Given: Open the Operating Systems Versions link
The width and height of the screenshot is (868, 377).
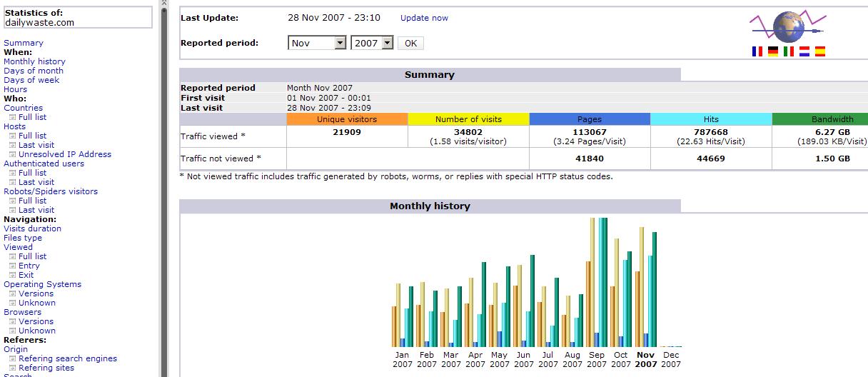Looking at the screenshot, I should click(x=36, y=293).
